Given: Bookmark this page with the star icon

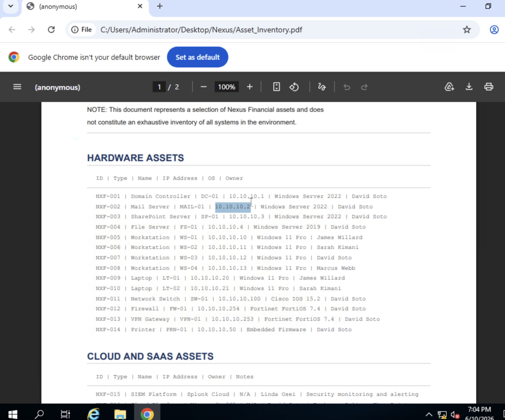Looking at the screenshot, I should [467, 30].
